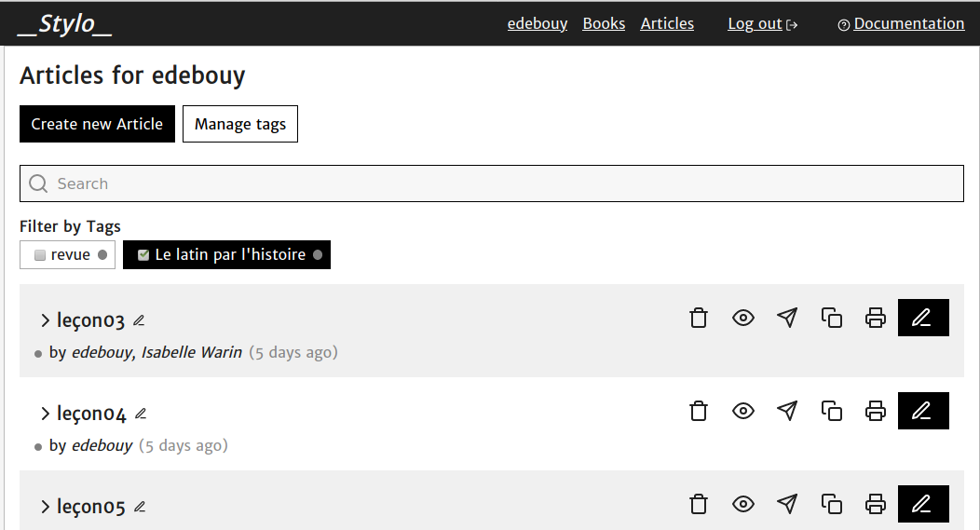Click the trash icon for leçon05
This screenshot has width=980, height=530.
699,504
